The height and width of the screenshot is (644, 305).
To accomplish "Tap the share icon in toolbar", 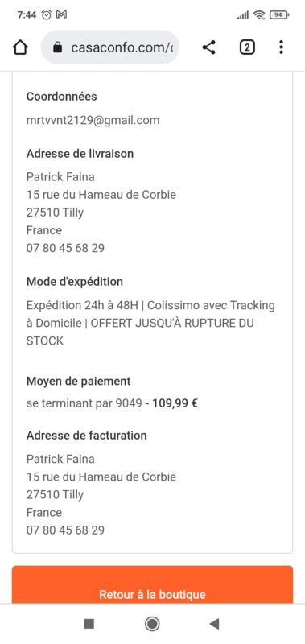I will coord(209,47).
